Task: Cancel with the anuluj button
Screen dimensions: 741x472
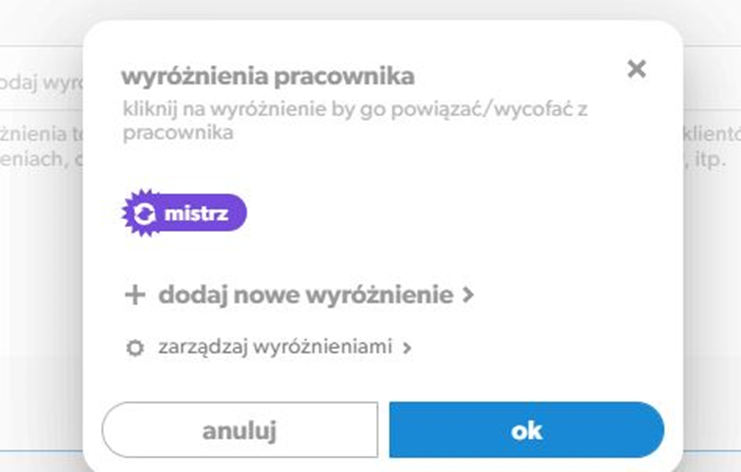Action: pyautogui.click(x=240, y=430)
